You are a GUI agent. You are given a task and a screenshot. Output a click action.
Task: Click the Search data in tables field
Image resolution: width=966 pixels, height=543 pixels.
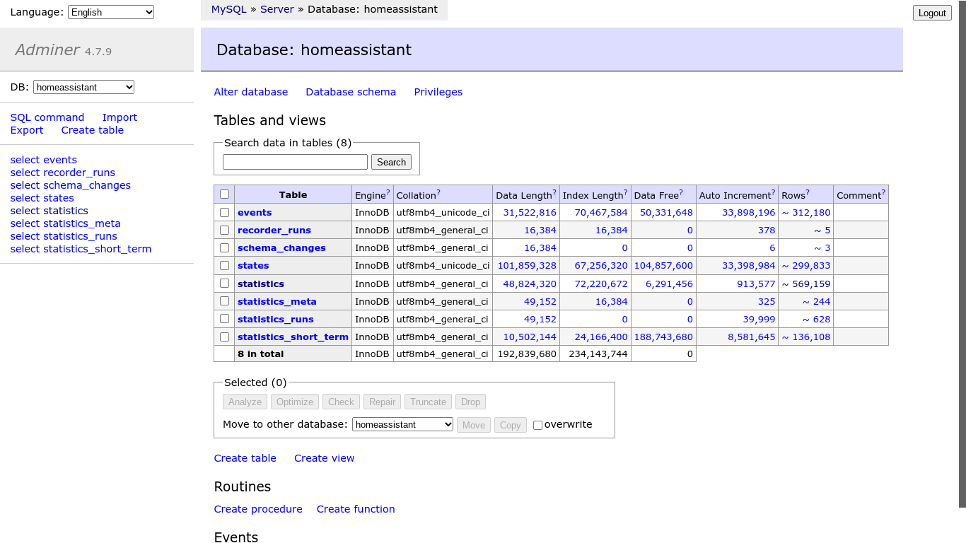[x=295, y=162]
